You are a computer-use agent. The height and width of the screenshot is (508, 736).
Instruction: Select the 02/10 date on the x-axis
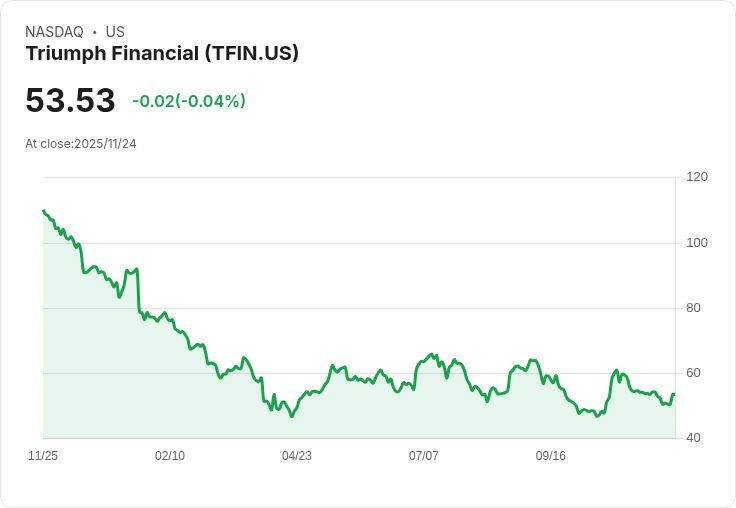tap(170, 456)
